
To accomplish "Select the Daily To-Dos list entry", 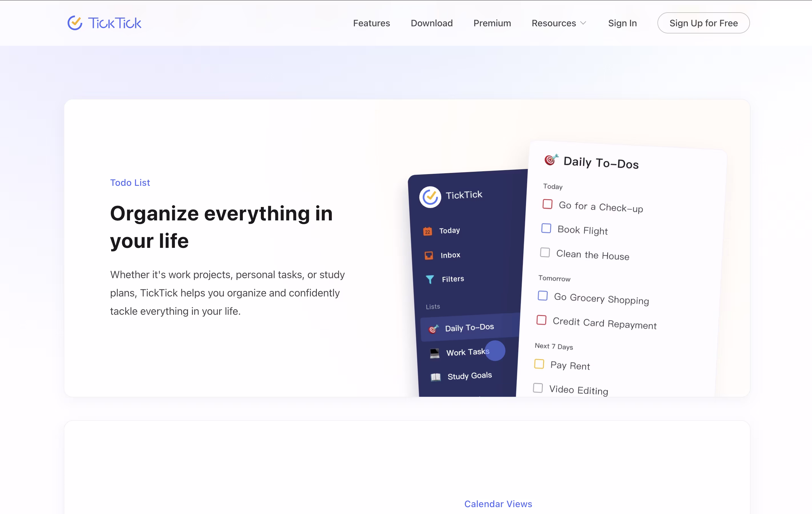I will pyautogui.click(x=469, y=327).
